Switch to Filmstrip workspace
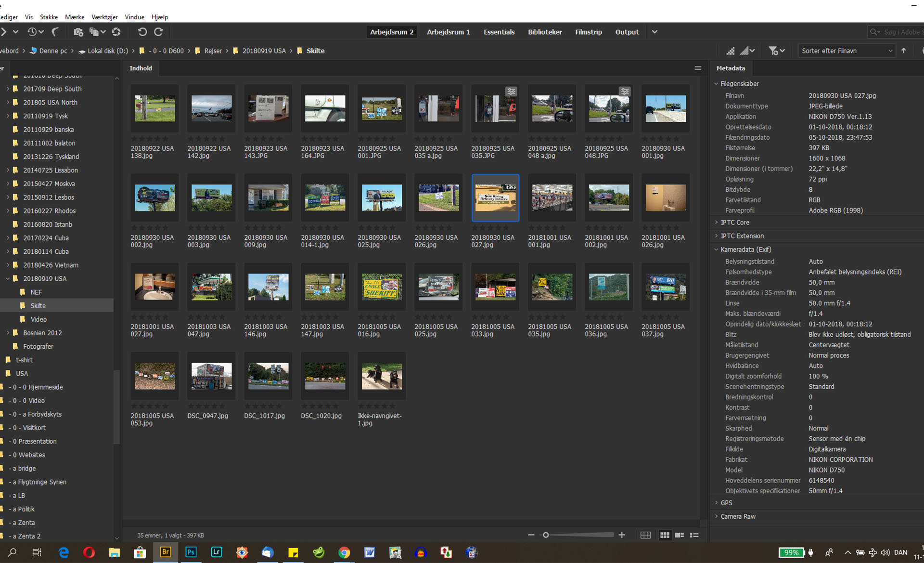924x563 pixels. pyautogui.click(x=589, y=32)
